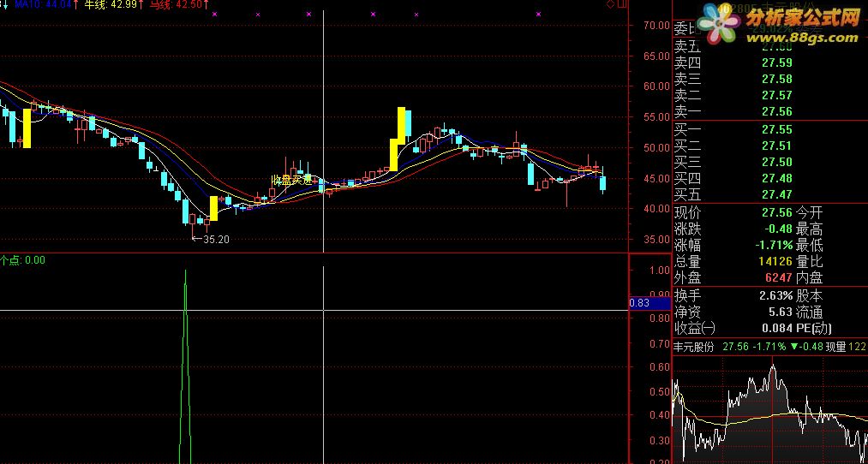
Task: Click the 0.70 sub-indicator axis label
Action: point(660,344)
